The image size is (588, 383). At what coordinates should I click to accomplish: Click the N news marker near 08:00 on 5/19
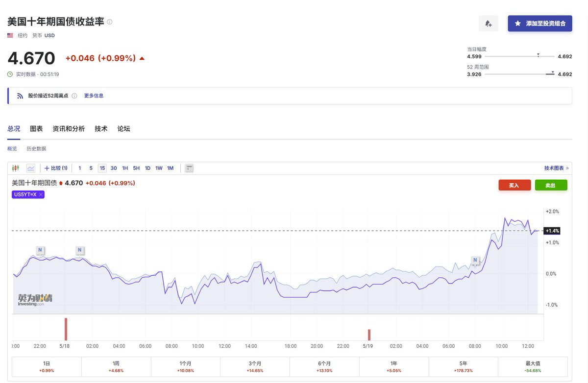[x=475, y=260]
